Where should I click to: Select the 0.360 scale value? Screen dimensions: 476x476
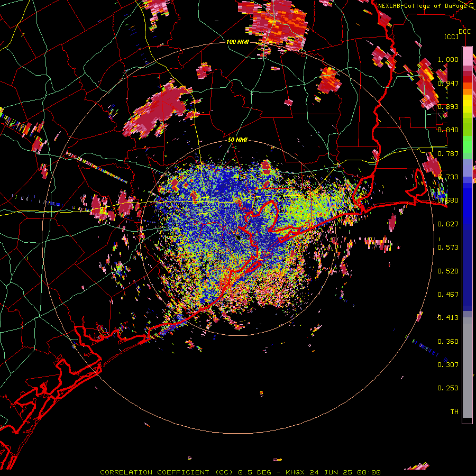pyautogui.click(x=448, y=342)
